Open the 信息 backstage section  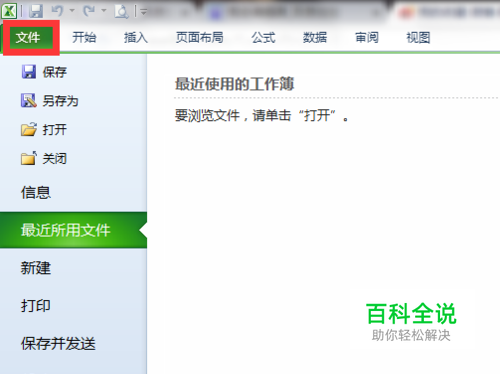pos(36,192)
